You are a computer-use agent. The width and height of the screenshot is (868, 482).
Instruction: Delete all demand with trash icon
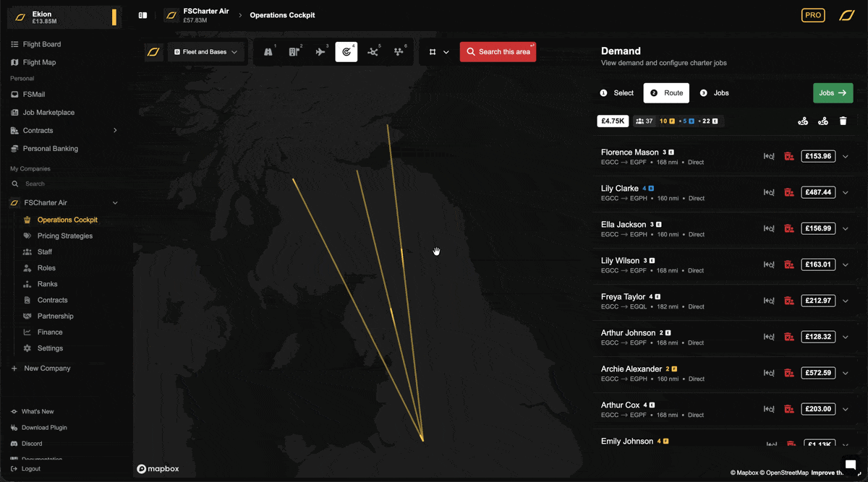(843, 121)
